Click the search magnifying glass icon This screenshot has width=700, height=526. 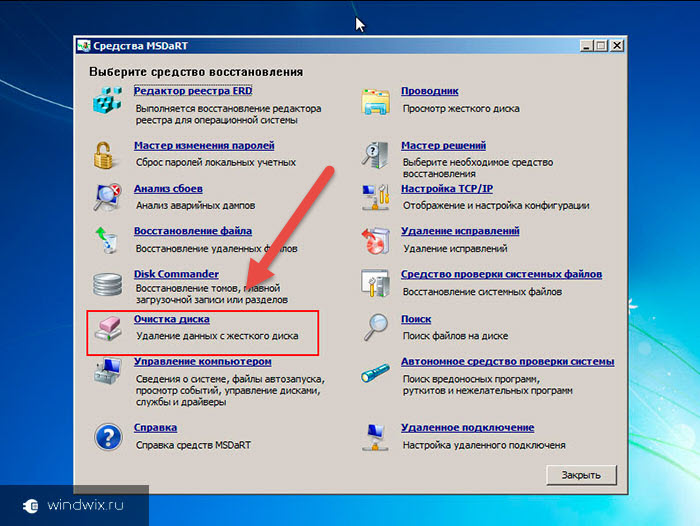375,327
